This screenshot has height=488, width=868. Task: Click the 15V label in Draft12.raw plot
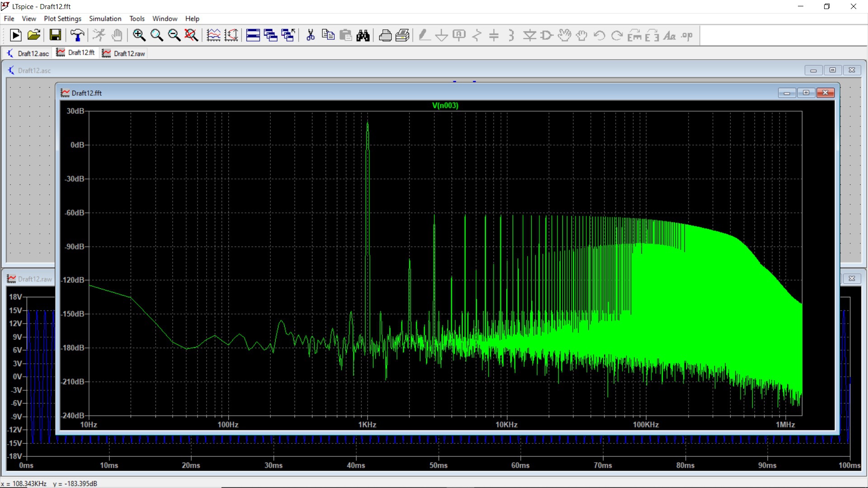pyautogui.click(x=15, y=310)
